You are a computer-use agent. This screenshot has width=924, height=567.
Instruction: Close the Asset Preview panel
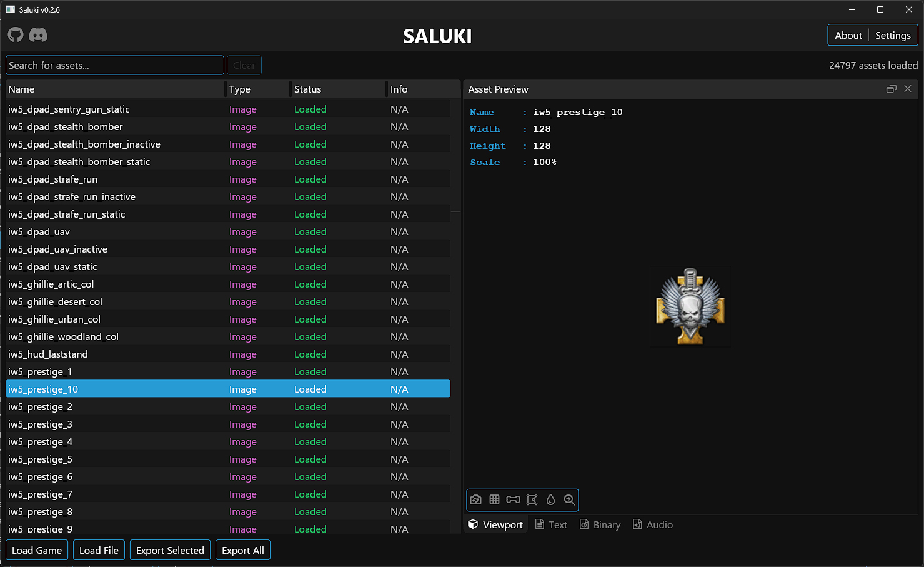[908, 89]
